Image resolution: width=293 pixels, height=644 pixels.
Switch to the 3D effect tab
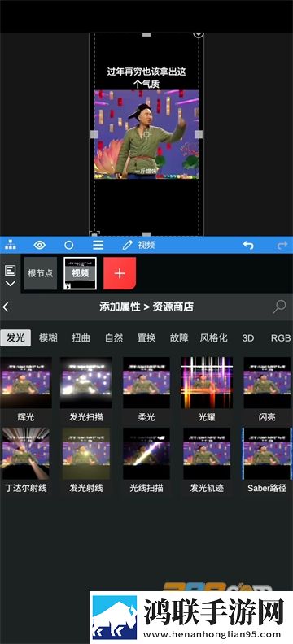coord(247,338)
